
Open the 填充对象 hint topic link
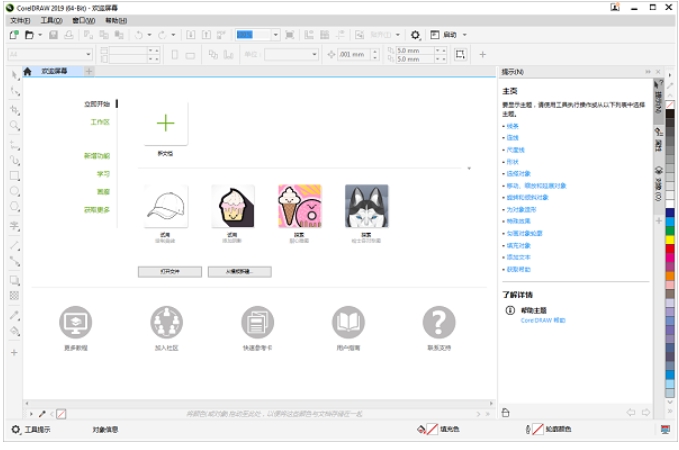(518, 246)
